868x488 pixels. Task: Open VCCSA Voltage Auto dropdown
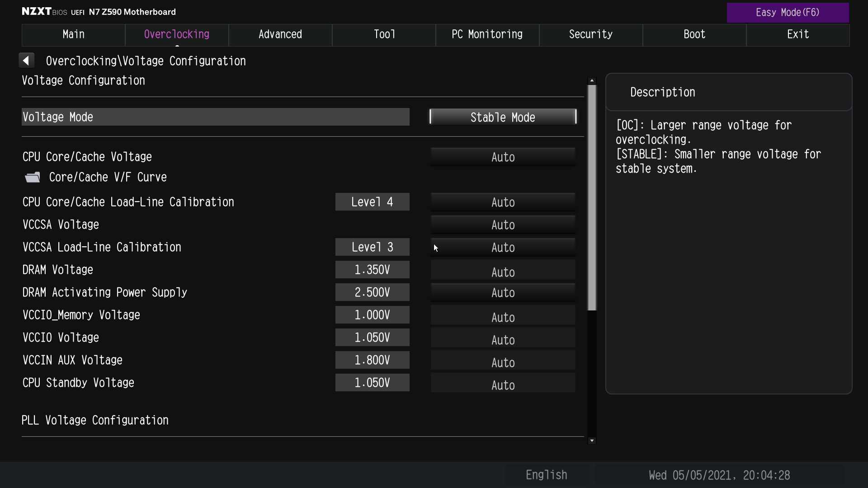(x=503, y=225)
